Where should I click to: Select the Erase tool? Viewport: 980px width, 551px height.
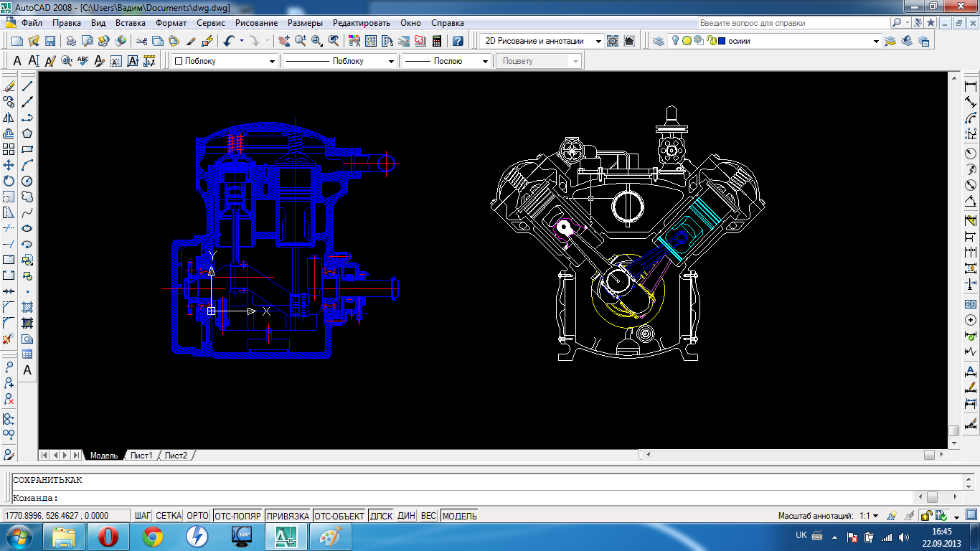[9, 86]
